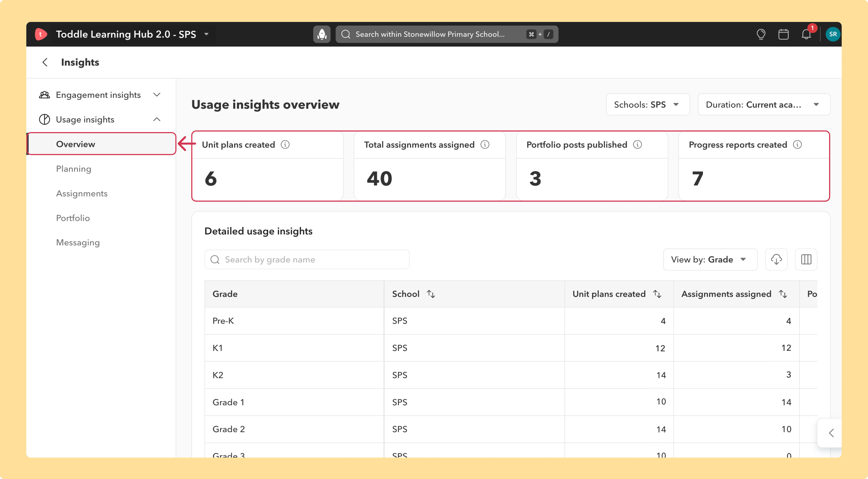Image resolution: width=868 pixels, height=479 pixels.
Task: Open the Duration filter dropdown
Action: tap(764, 105)
